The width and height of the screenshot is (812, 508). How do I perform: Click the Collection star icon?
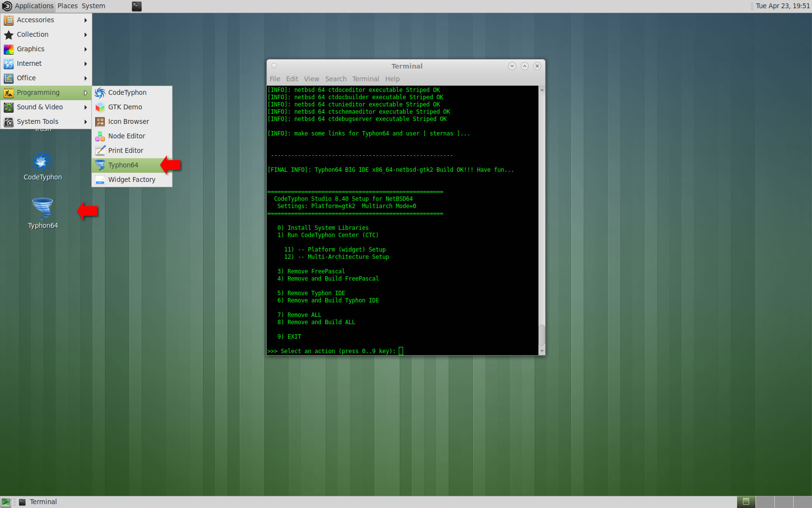(x=9, y=34)
